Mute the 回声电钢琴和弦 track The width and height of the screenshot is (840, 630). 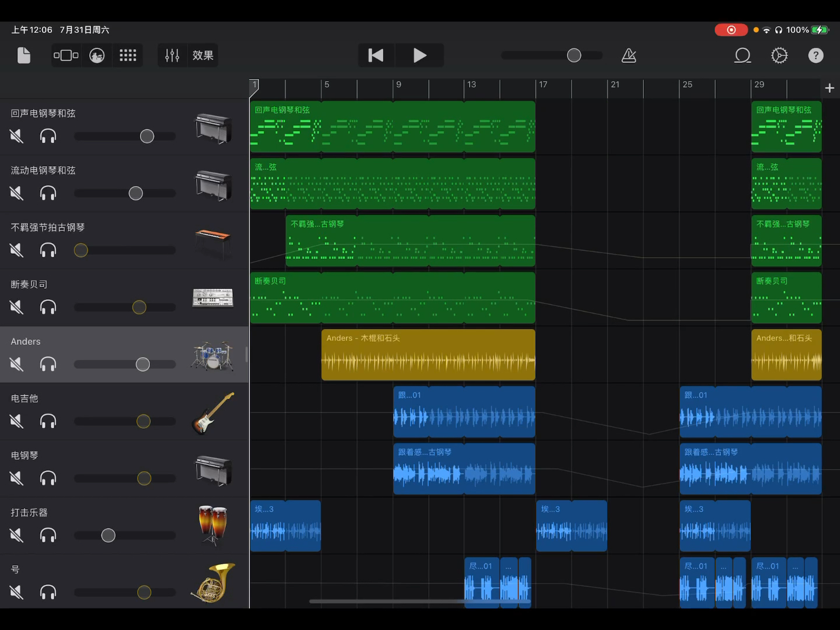(x=16, y=136)
